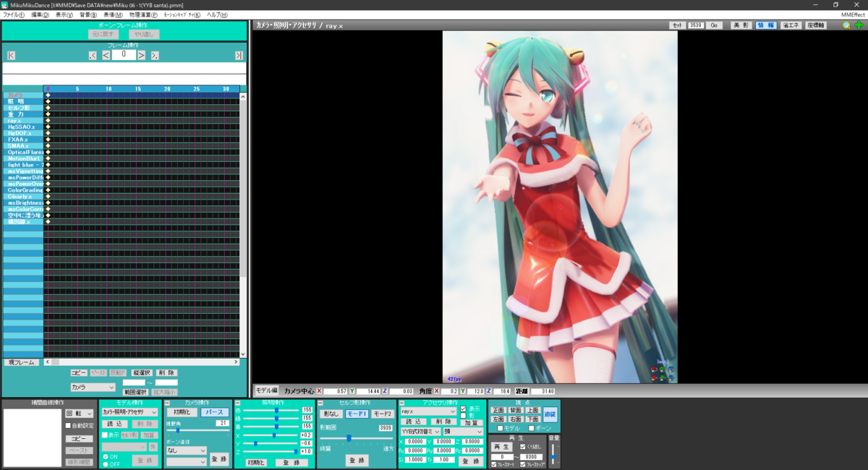Toggle 表示 checkbox in モデル操作 panel
Image resolution: width=868 pixels, height=470 pixels.
[104, 435]
